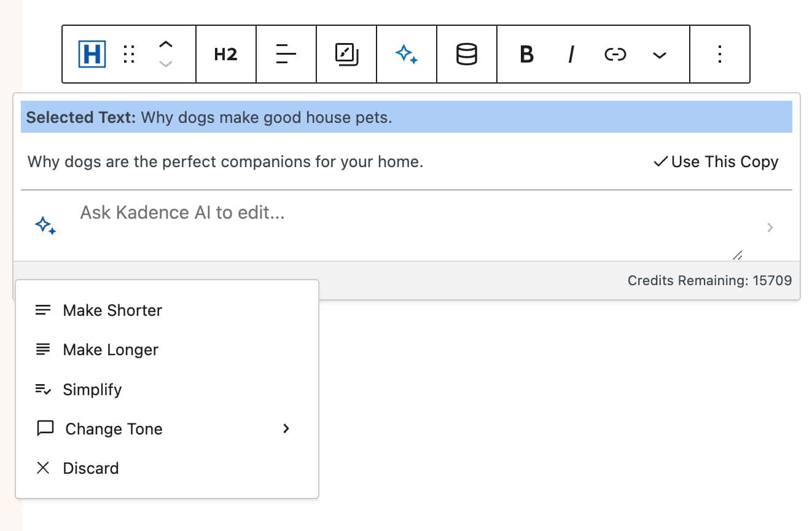Click the Kadence AI sparkle toolbar icon
Image resolution: width=812 pixels, height=531 pixels.
(x=407, y=54)
